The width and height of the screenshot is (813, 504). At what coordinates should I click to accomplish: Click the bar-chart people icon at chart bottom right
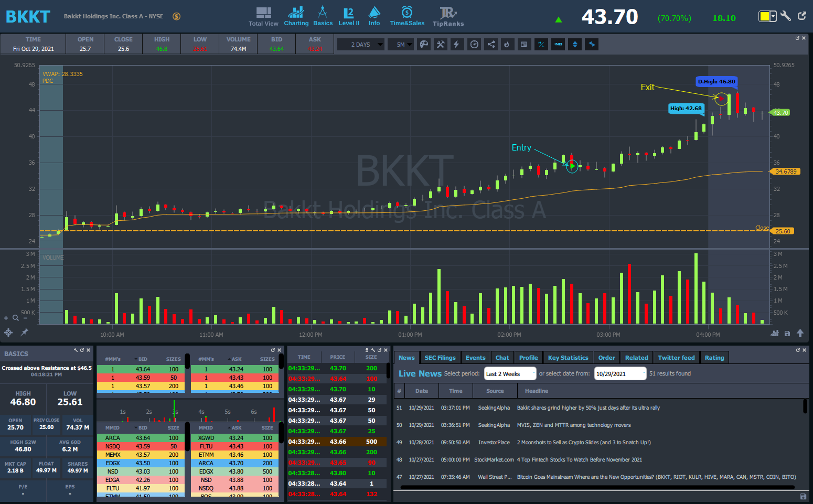click(x=775, y=333)
